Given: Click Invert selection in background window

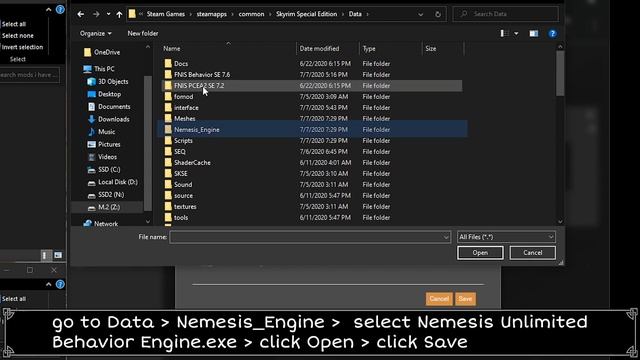Looking at the screenshot, I should click(x=22, y=47).
